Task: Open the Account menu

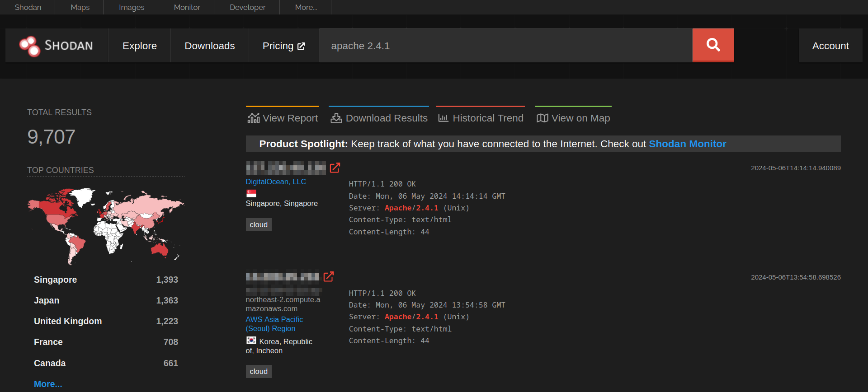Action: point(830,46)
